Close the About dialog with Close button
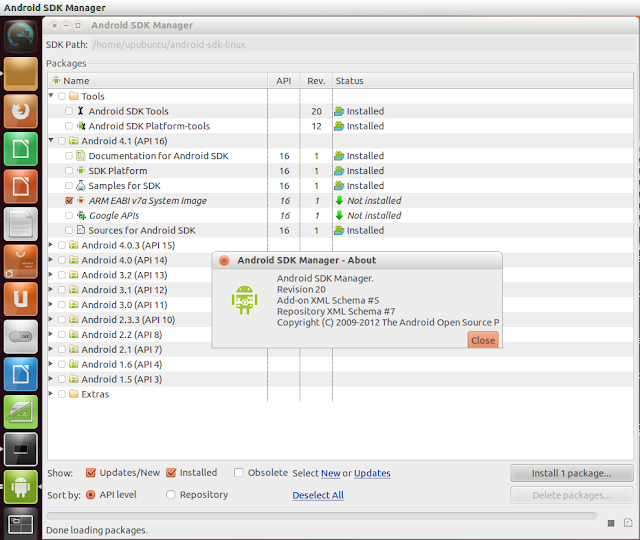 483,340
